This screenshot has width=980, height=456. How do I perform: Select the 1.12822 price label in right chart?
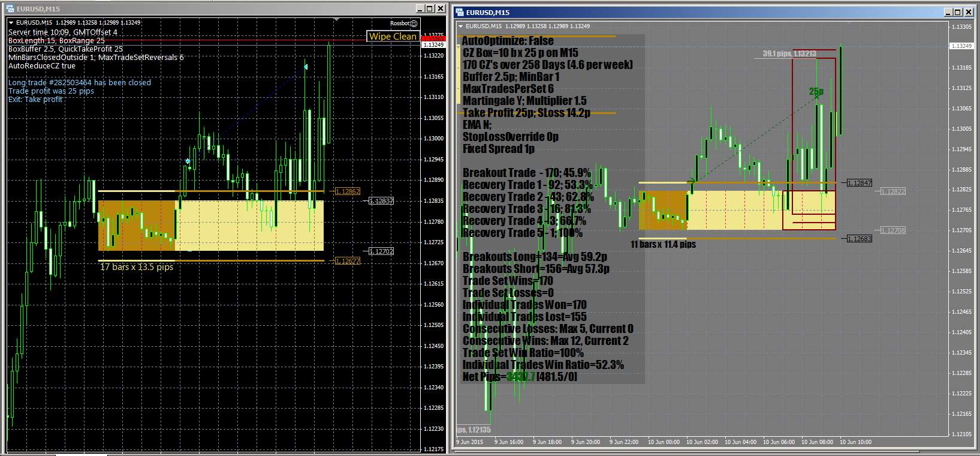tap(892, 191)
